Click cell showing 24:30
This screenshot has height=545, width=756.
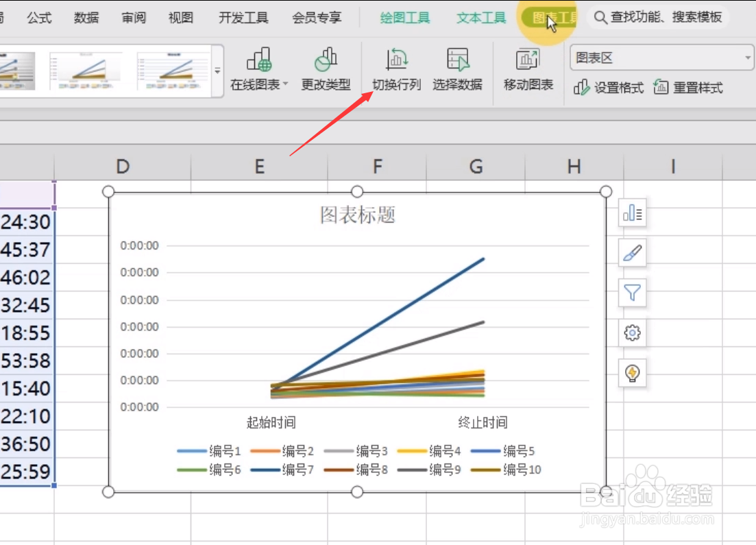tap(27, 222)
